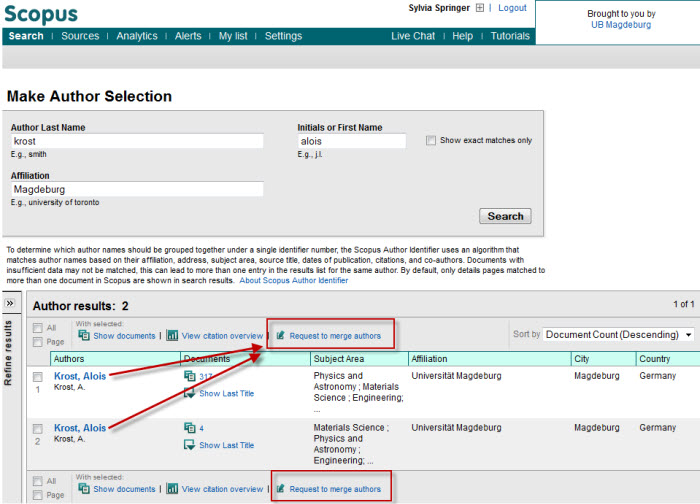Click bottom Show documents icon
This screenshot has width=700, height=504.
pos(83,488)
